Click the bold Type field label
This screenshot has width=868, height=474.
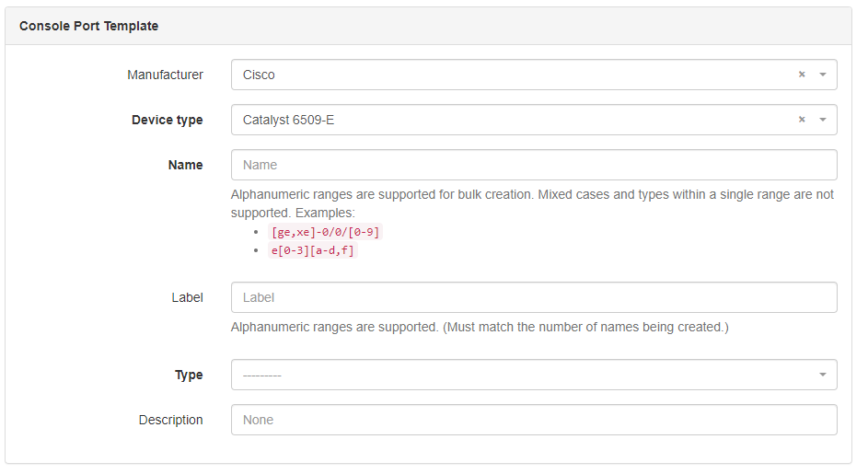(189, 375)
